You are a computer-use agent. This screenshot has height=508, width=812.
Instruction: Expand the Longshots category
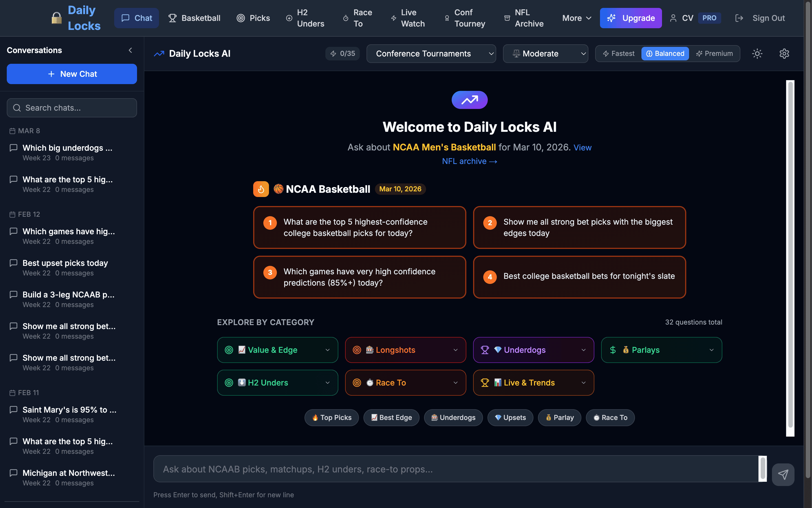click(405, 350)
